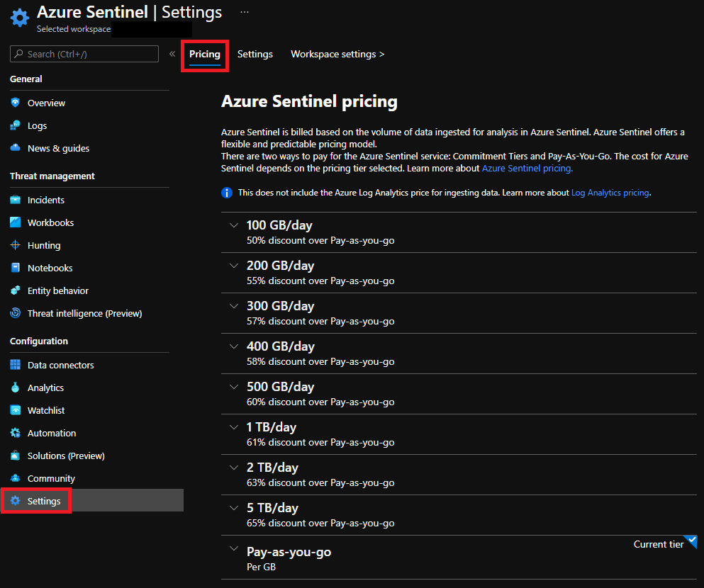This screenshot has height=588, width=704.
Task: Switch to the Settings tab
Action: click(x=255, y=55)
